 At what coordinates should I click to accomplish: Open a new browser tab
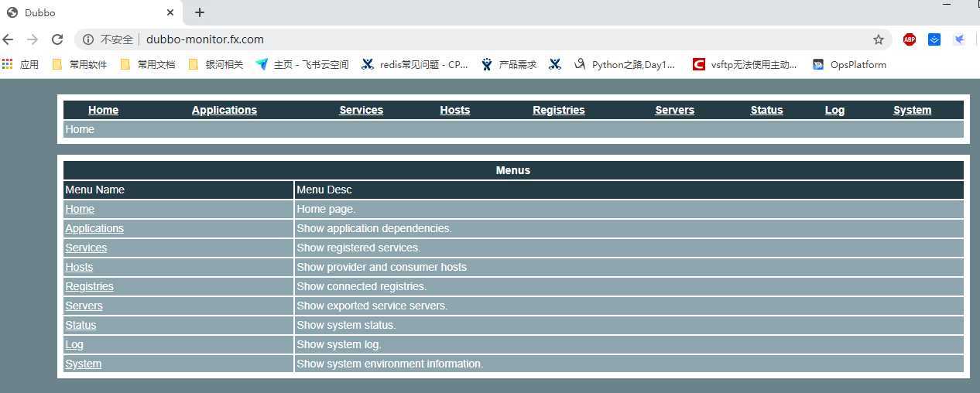coord(200,12)
